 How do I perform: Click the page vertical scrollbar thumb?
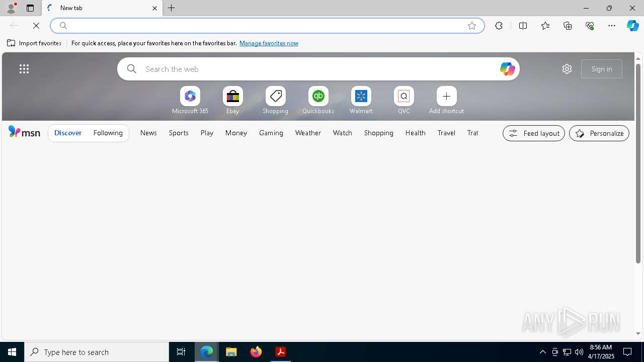(638, 163)
